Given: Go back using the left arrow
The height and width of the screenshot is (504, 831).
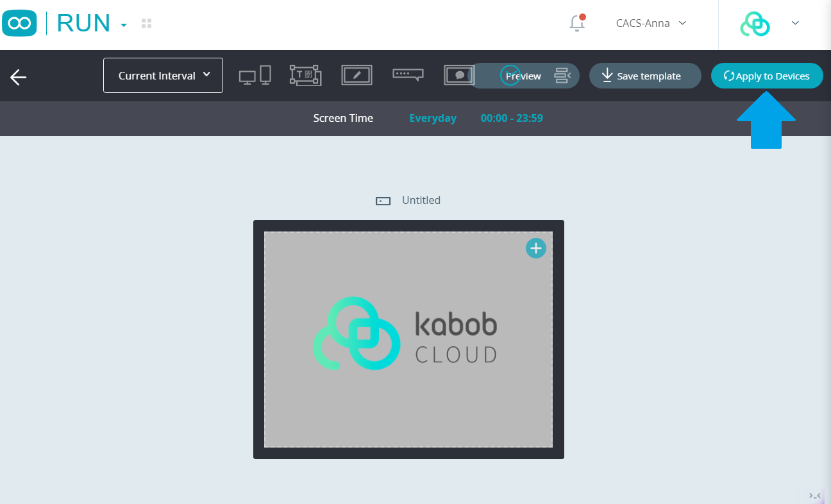Looking at the screenshot, I should (x=18, y=77).
